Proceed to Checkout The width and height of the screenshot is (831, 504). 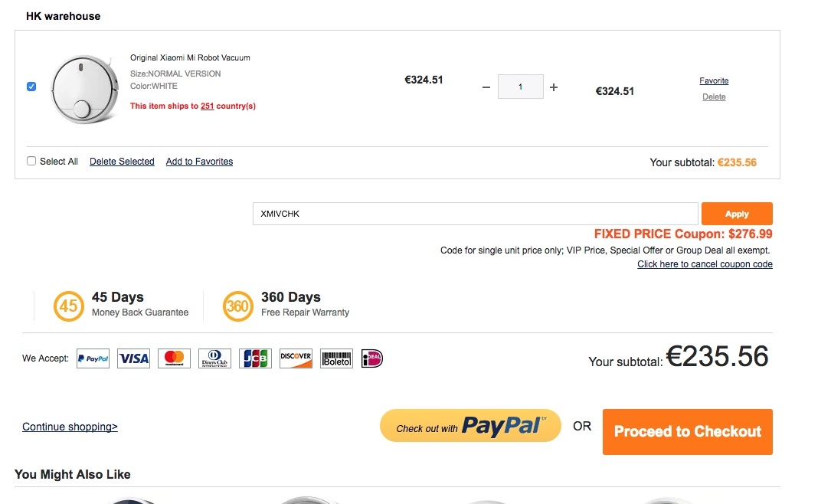(x=687, y=431)
